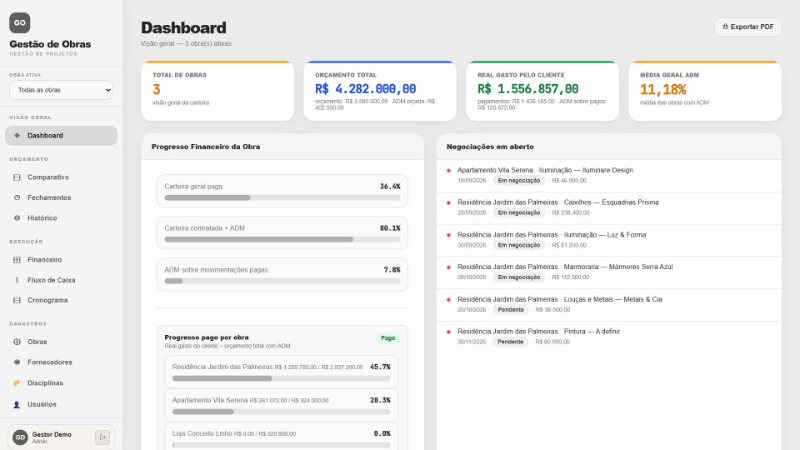
Task: Click the Carteira geral pago progress bar
Action: (x=282, y=198)
